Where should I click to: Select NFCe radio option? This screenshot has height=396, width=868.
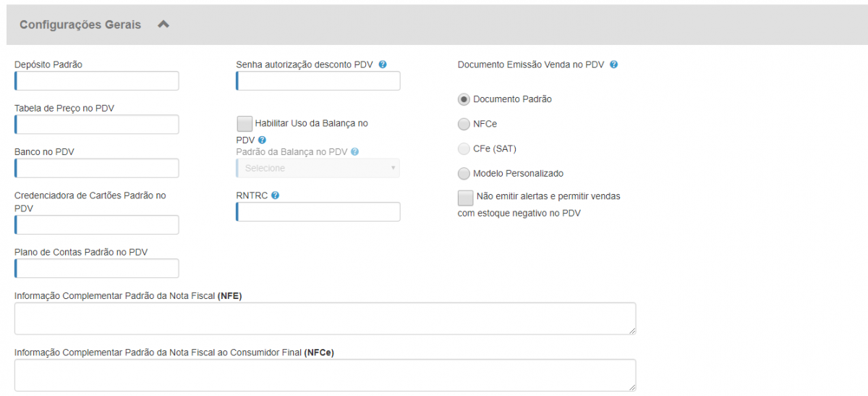(x=464, y=124)
